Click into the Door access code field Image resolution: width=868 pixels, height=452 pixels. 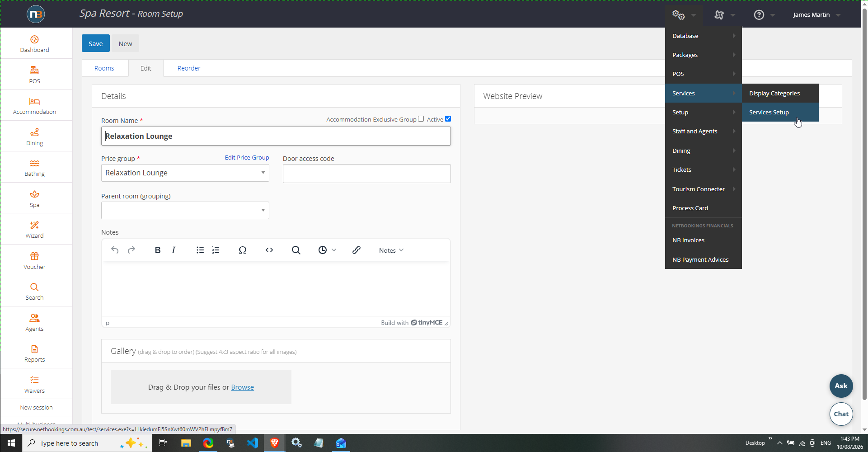point(367,174)
